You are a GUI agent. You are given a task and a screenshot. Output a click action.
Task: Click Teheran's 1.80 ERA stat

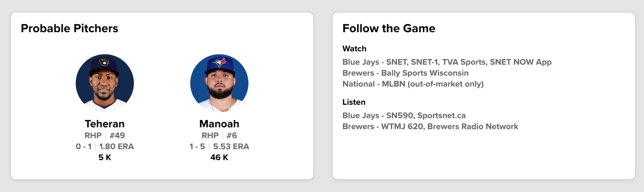click(x=116, y=147)
